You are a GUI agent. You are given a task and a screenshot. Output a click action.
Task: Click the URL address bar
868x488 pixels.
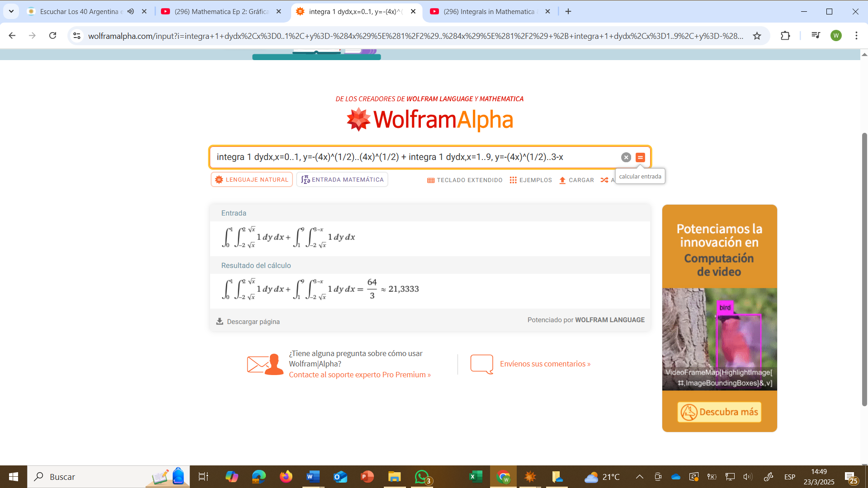pos(416,36)
